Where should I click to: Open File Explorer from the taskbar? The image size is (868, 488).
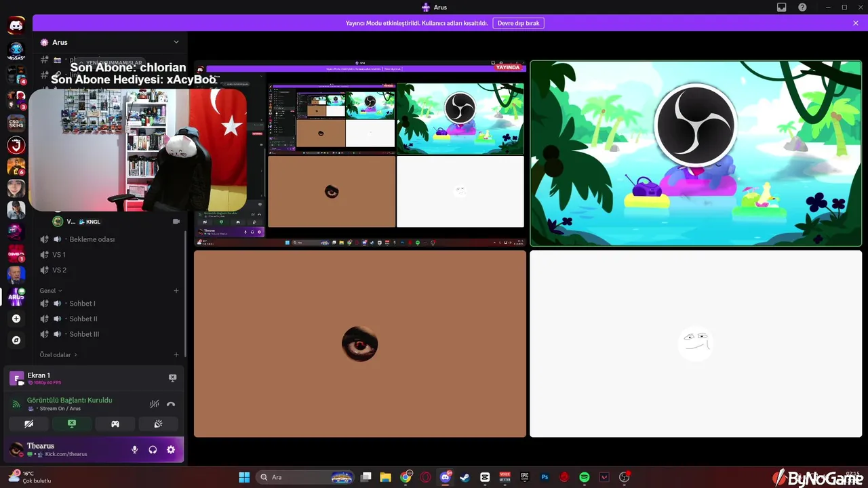click(x=385, y=477)
